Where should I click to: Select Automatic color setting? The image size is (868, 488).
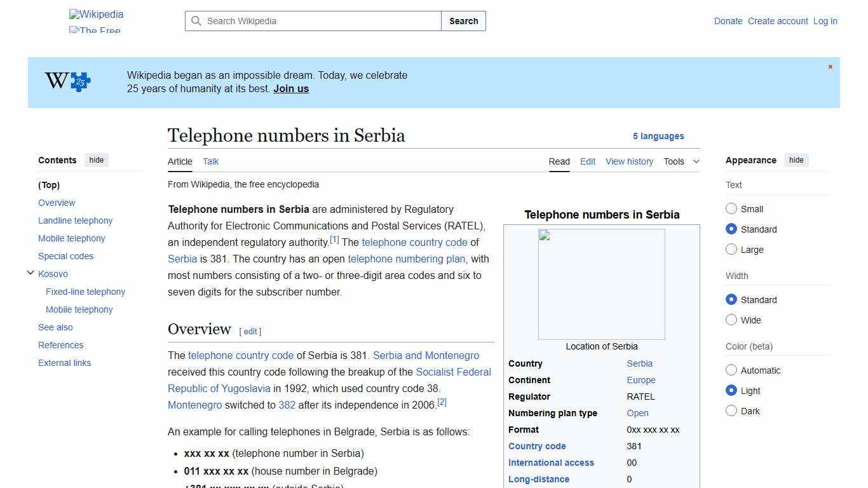point(731,370)
